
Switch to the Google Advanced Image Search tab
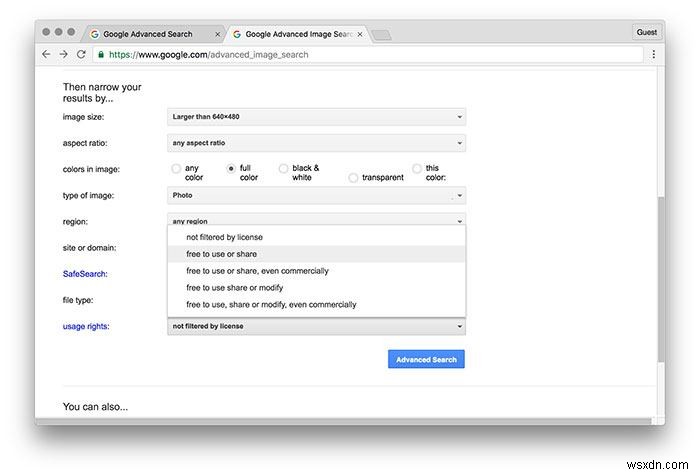(x=298, y=34)
